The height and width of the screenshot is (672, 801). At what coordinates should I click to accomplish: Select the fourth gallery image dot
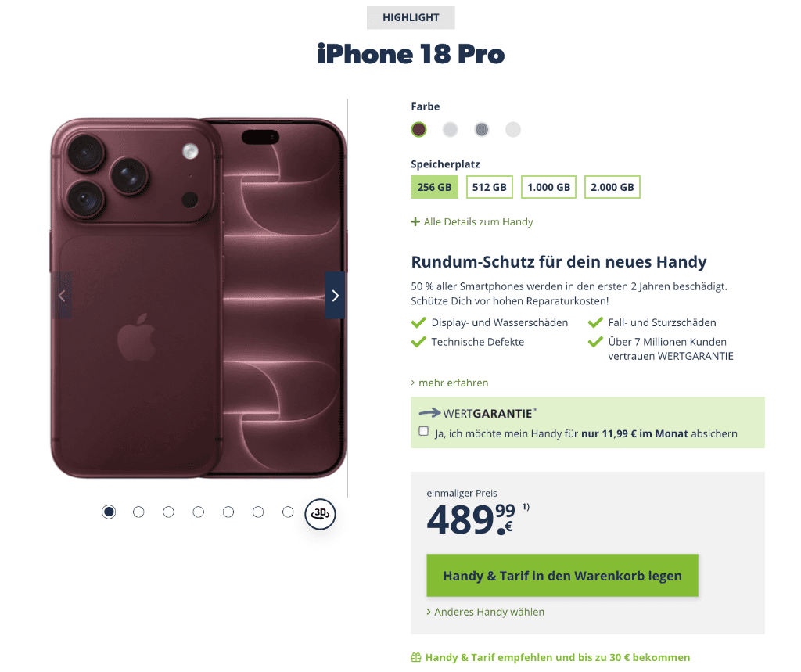(198, 512)
